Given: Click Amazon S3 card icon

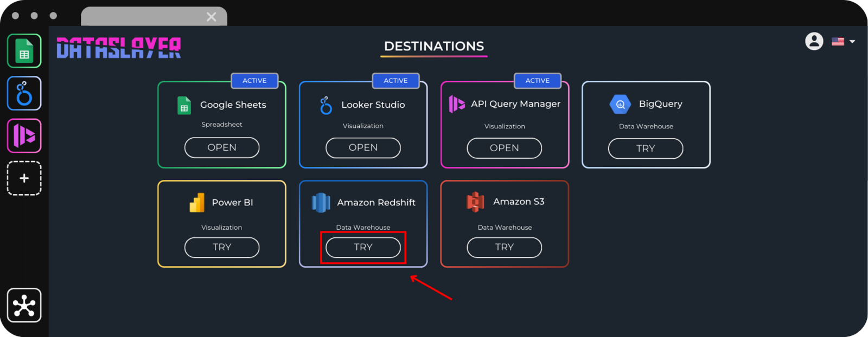Looking at the screenshot, I should 475,202.
